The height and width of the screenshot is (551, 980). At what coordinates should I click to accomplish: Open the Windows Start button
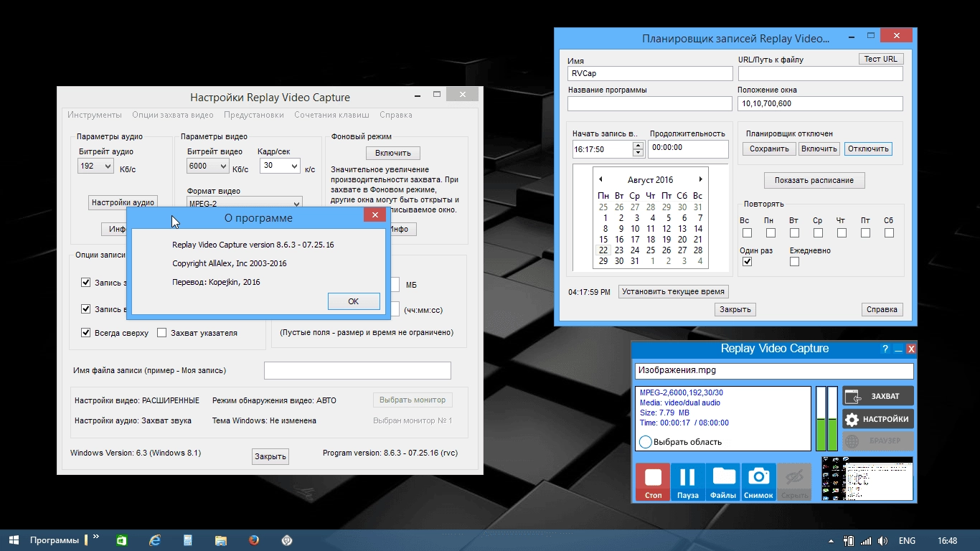click(x=13, y=540)
